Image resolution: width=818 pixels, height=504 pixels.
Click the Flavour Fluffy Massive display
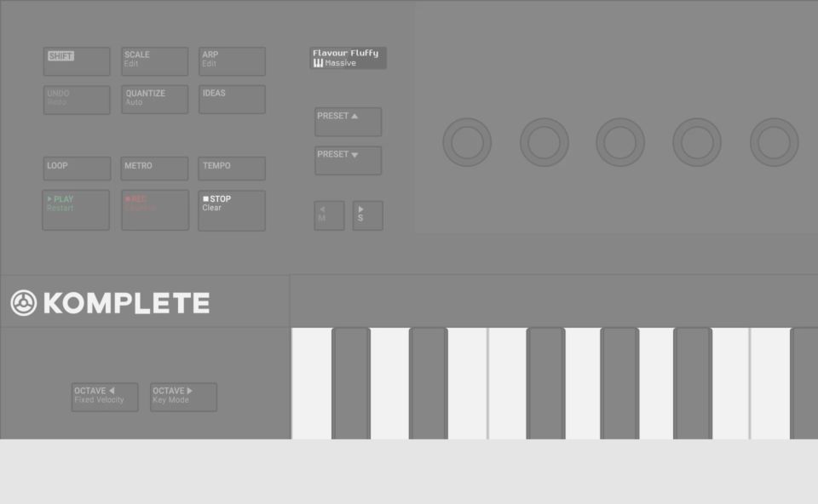(x=348, y=59)
